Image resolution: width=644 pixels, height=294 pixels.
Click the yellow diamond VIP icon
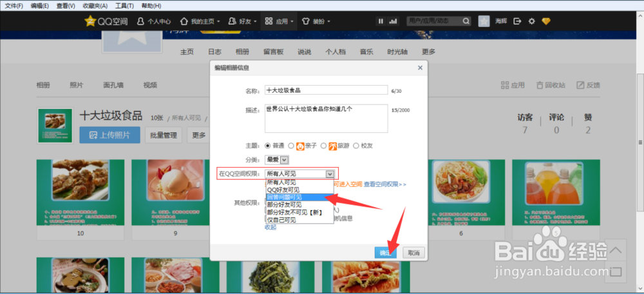click(545, 21)
